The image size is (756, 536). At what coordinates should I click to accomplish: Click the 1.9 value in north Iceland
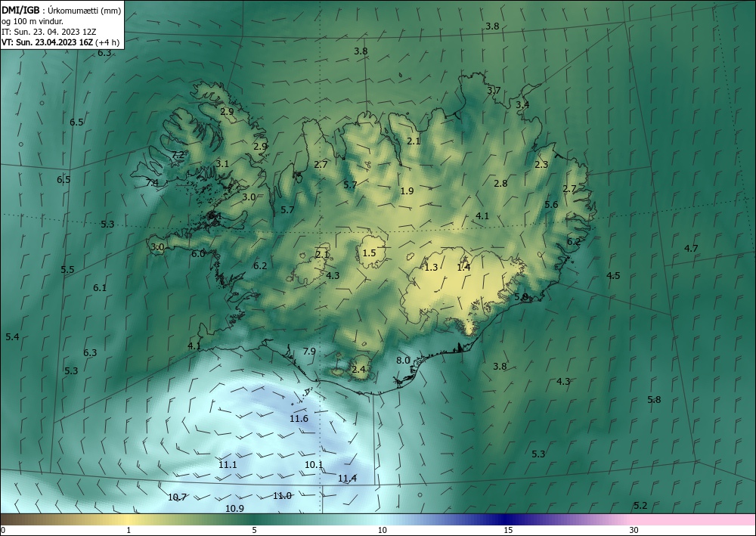(x=407, y=191)
